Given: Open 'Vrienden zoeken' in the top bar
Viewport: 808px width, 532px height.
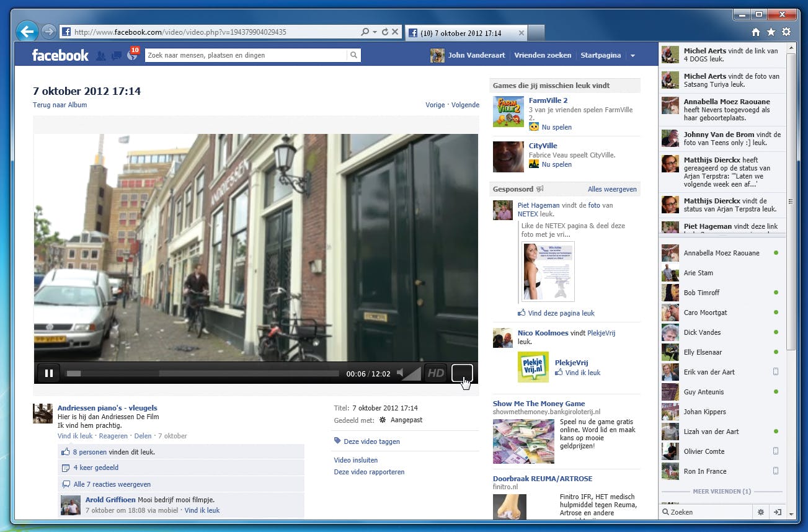Looking at the screenshot, I should click(x=543, y=55).
